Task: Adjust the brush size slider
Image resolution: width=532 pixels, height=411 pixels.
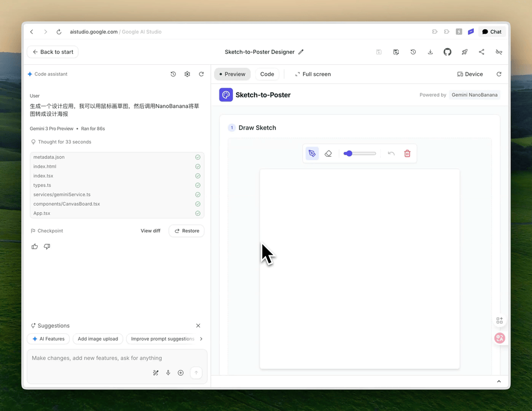Action: (x=360, y=153)
